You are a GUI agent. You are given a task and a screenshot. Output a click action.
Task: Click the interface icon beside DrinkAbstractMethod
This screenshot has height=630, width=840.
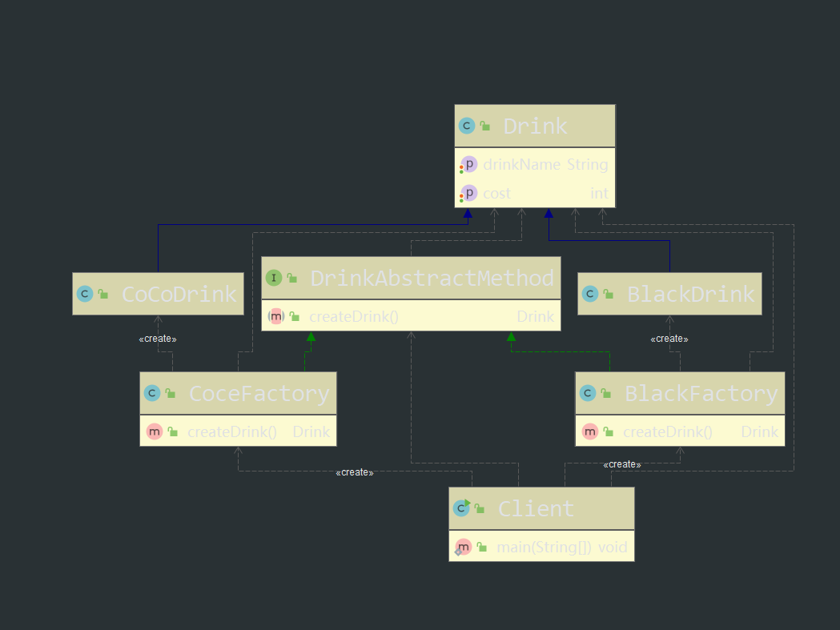274,278
